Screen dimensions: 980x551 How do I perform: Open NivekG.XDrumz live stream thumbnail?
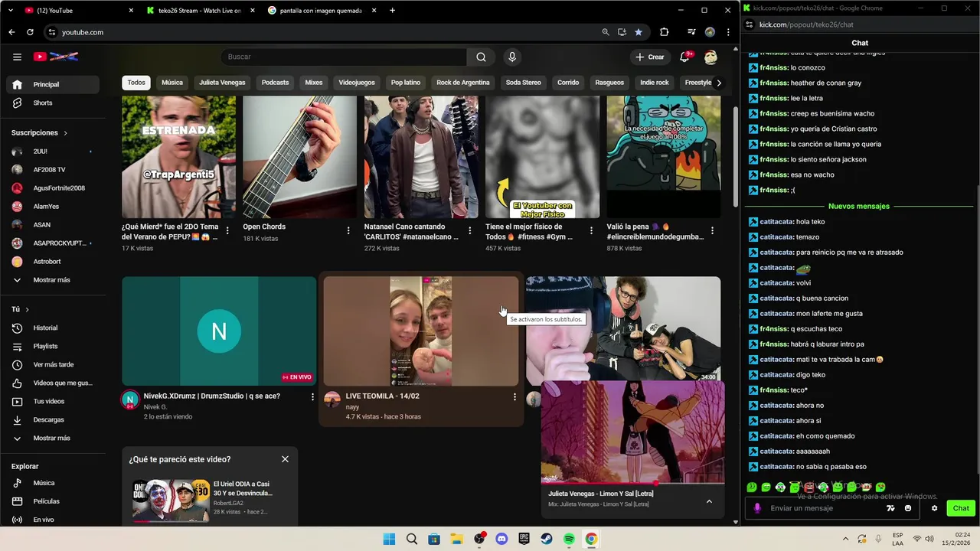click(219, 331)
